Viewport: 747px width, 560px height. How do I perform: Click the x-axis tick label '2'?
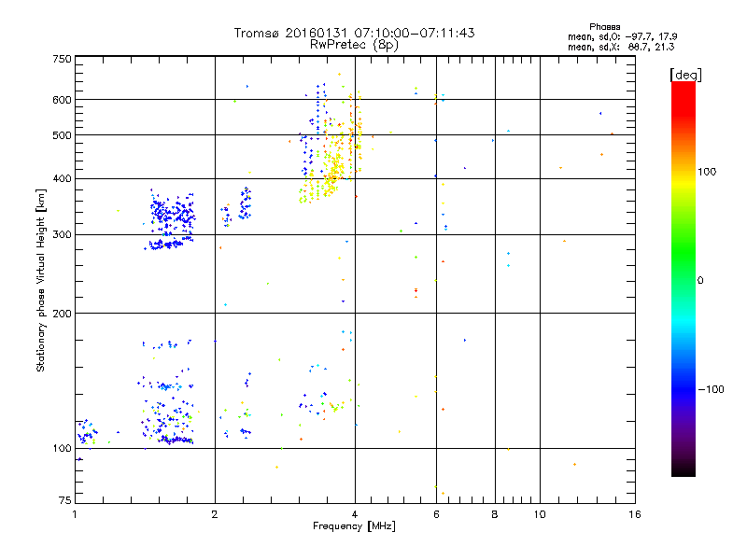[x=215, y=514]
